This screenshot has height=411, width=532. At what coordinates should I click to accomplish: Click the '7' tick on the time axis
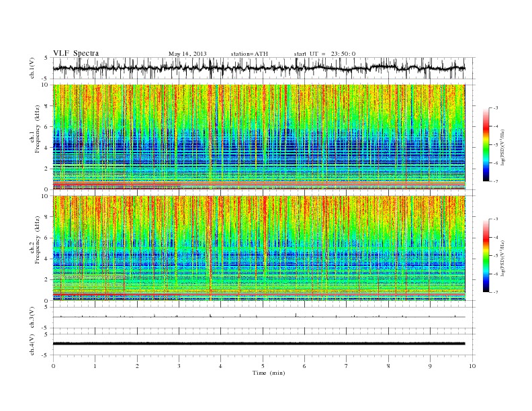pos(347,366)
